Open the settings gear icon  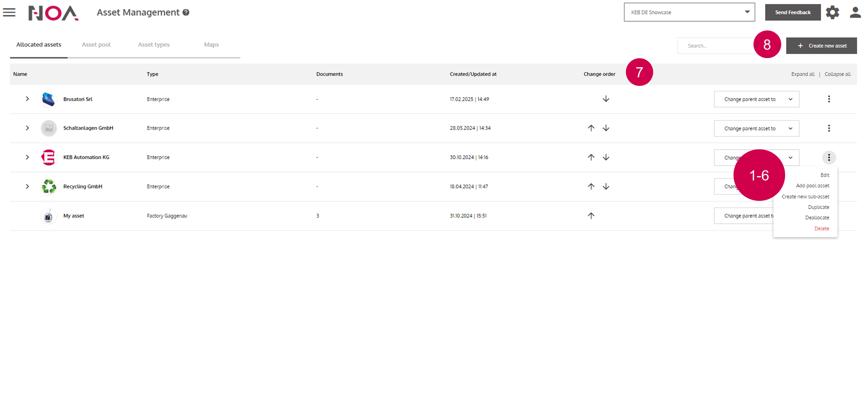coord(832,13)
